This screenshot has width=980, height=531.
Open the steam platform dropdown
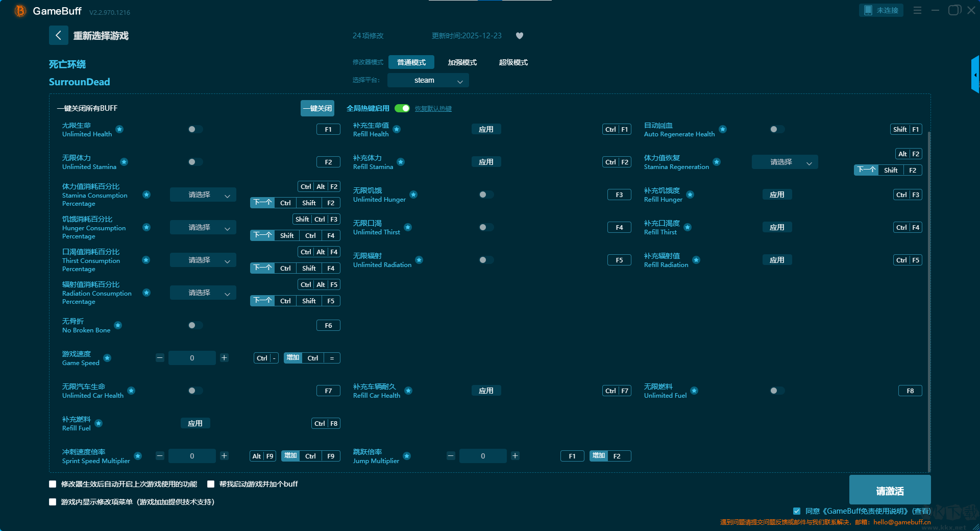pyautogui.click(x=428, y=80)
